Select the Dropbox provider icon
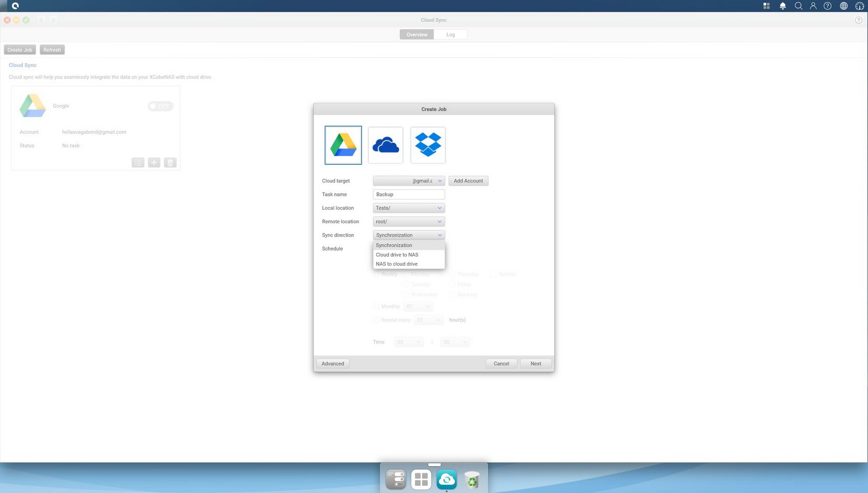The height and width of the screenshot is (493, 868). [428, 145]
